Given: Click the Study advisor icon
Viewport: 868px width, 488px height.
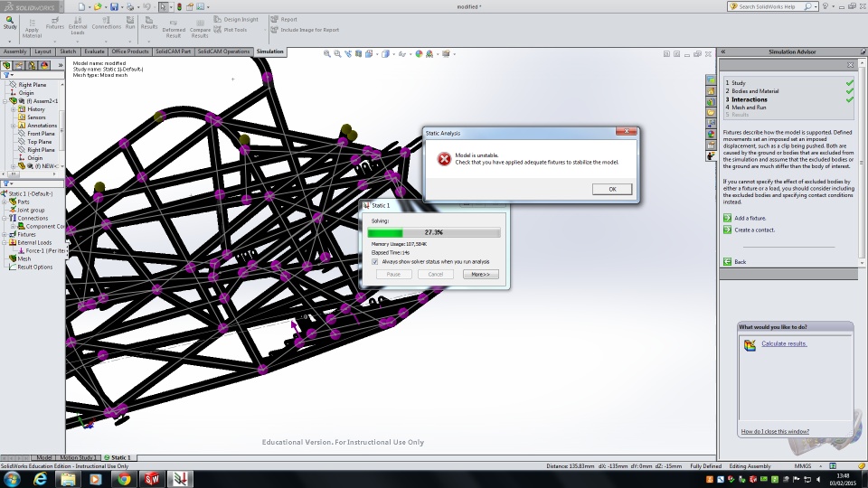Looking at the screenshot, I should point(10,23).
